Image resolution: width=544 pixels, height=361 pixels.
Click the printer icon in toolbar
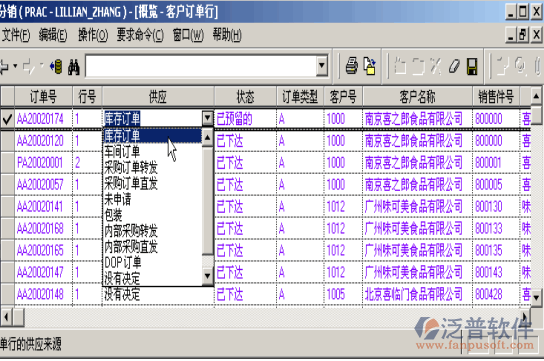351,66
